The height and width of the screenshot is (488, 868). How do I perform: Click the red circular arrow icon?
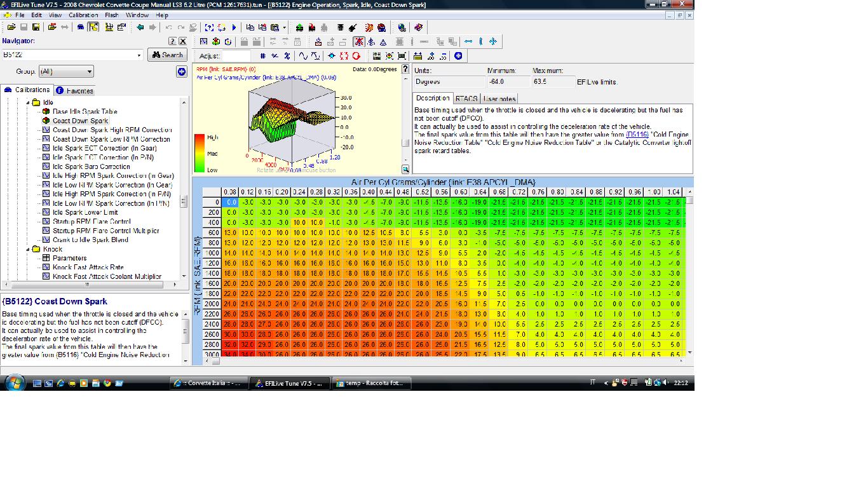(356, 56)
